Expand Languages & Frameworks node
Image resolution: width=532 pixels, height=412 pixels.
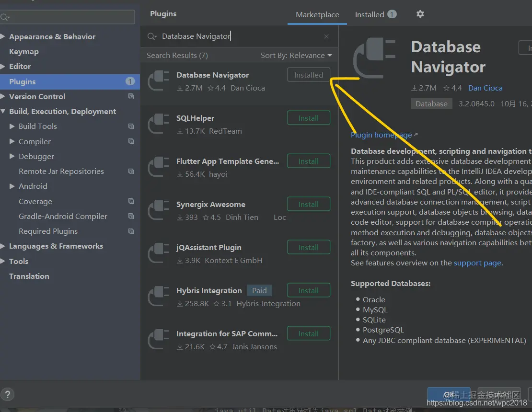pyautogui.click(x=3, y=246)
